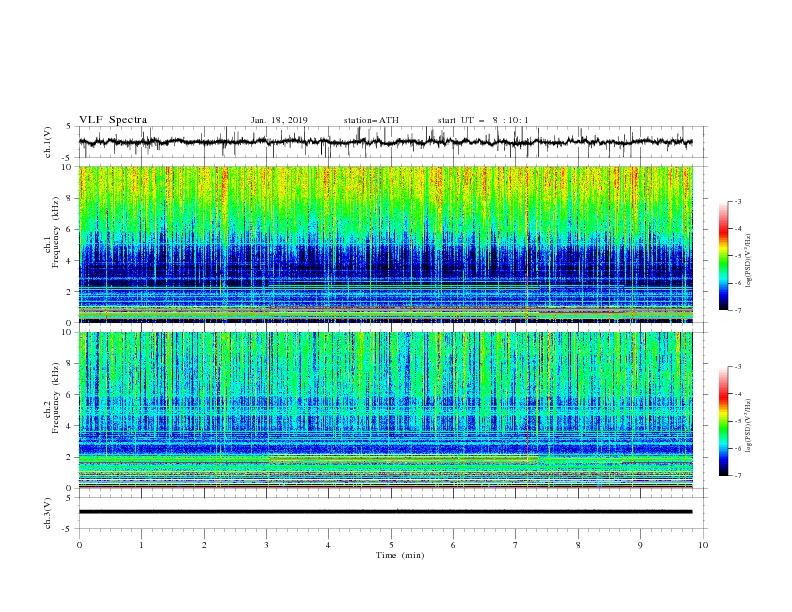Viewport: 792px width, 612px height.
Task: Click the "VLF Spectra" title text
Action: (x=113, y=120)
